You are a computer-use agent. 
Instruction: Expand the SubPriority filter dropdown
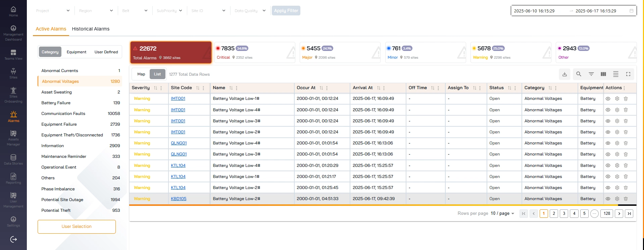(x=169, y=11)
